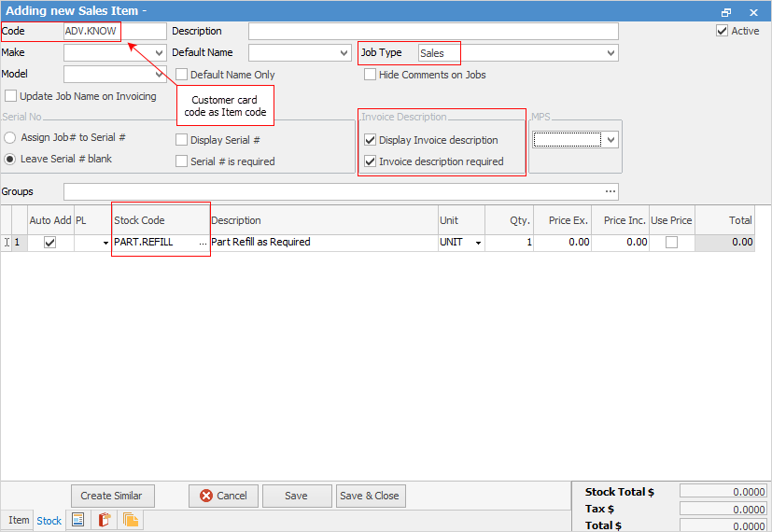Untick Auto Add for row 1
This screenshot has height=532, width=772.
coord(49,242)
